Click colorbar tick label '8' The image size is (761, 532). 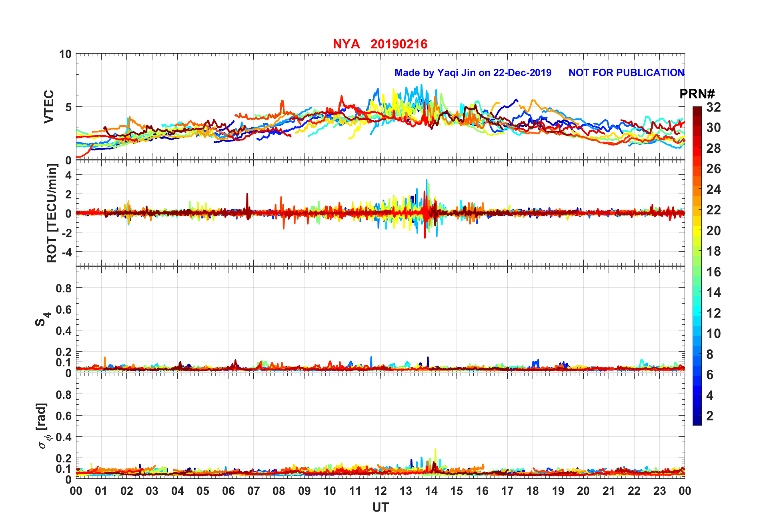[x=710, y=354]
